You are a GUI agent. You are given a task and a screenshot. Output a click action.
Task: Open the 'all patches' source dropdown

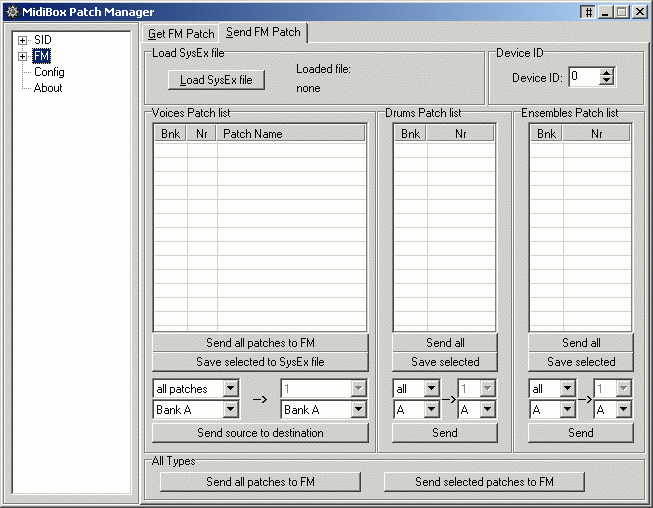[x=230, y=388]
